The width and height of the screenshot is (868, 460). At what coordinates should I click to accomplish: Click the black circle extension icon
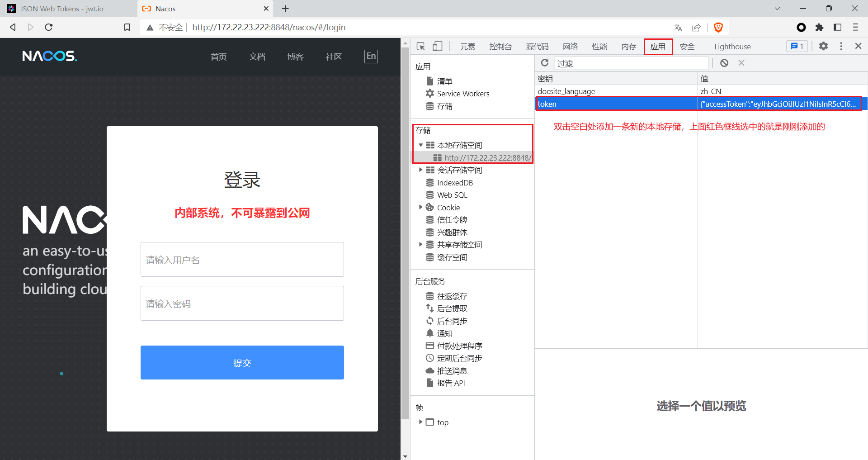(x=801, y=28)
